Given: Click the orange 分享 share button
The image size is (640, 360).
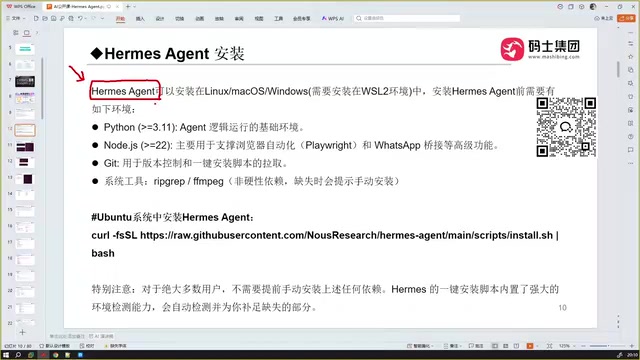Looking at the screenshot, I should point(627,18).
